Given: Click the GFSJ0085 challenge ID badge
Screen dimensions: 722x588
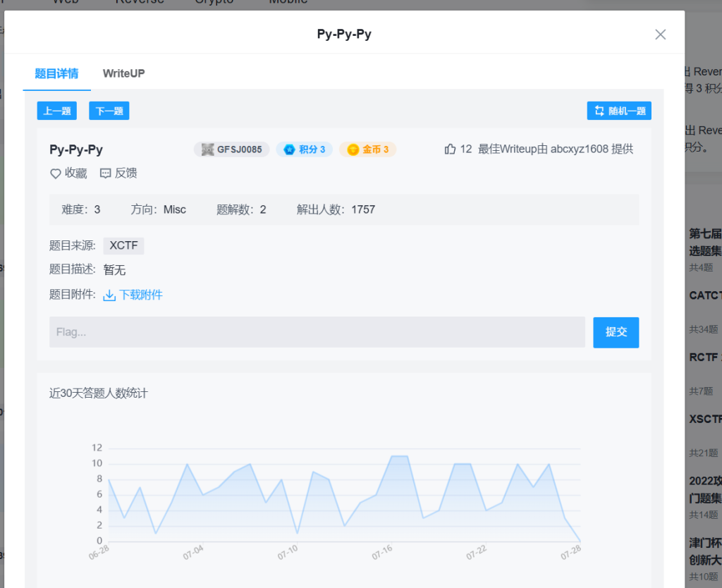Looking at the screenshot, I should (231, 149).
